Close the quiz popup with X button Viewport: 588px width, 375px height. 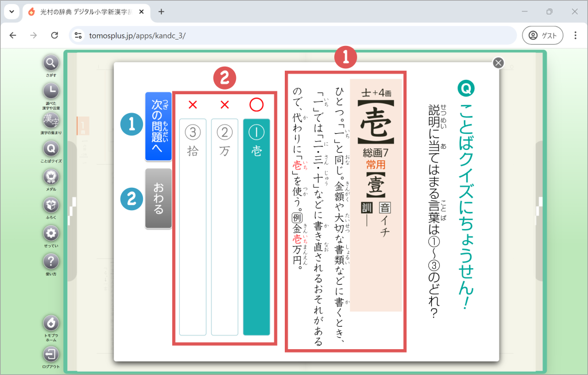pyautogui.click(x=498, y=63)
